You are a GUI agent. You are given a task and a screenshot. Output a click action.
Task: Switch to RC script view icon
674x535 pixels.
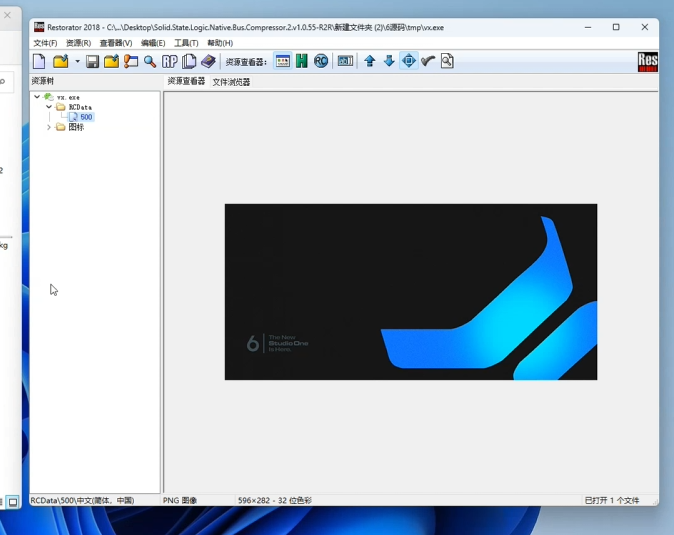point(321,61)
